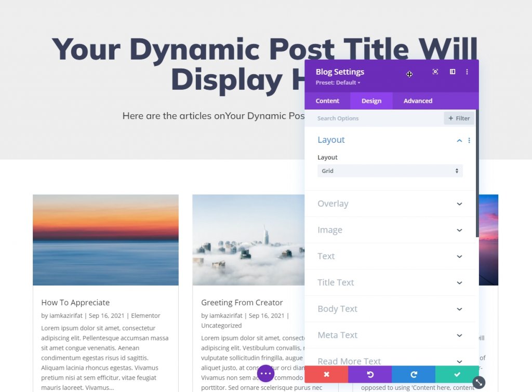This screenshot has width=532, height=392.
Task: Click the Dynamic Post Title heading
Action: (x=264, y=64)
